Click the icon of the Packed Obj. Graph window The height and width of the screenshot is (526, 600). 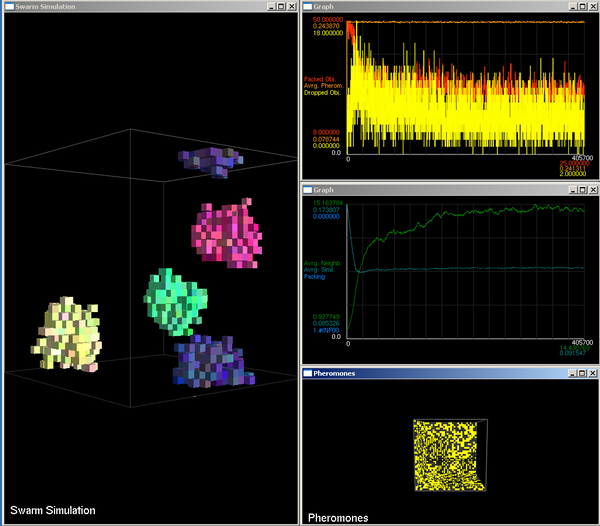pyautogui.click(x=309, y=6)
